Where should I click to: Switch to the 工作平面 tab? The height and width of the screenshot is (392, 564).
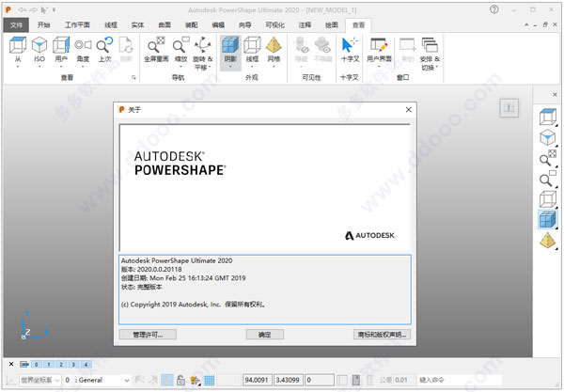(77, 24)
